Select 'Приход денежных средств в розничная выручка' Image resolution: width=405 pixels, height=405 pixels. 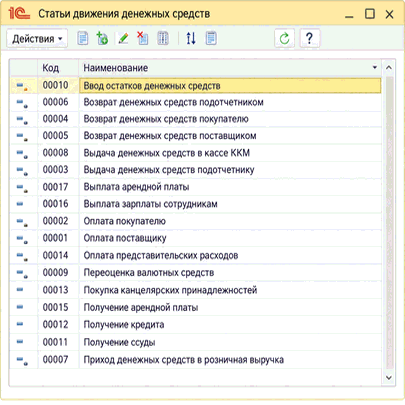click(230, 360)
